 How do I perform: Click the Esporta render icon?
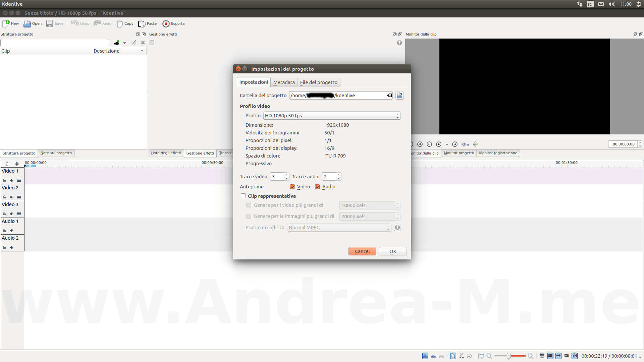[x=166, y=23]
